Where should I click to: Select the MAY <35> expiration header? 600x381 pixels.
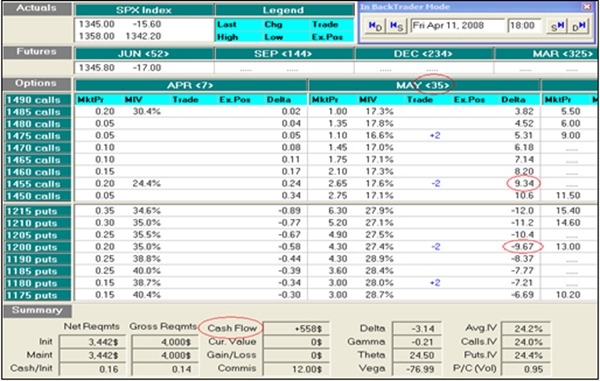424,85
